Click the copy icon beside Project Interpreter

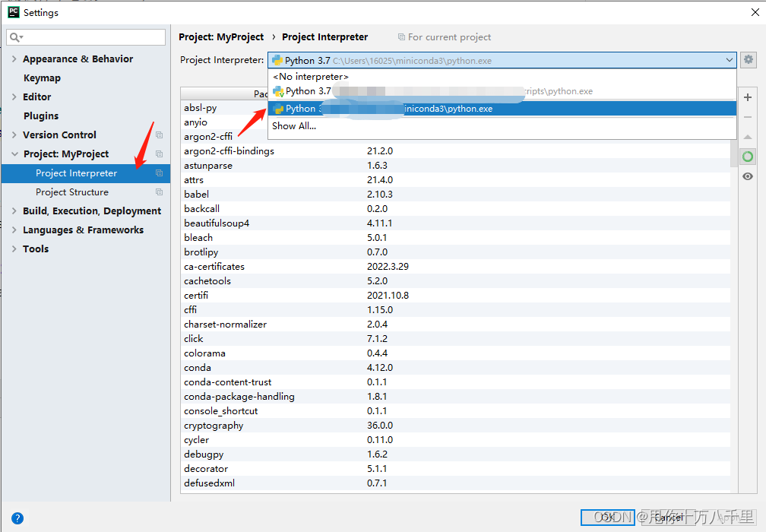point(159,173)
